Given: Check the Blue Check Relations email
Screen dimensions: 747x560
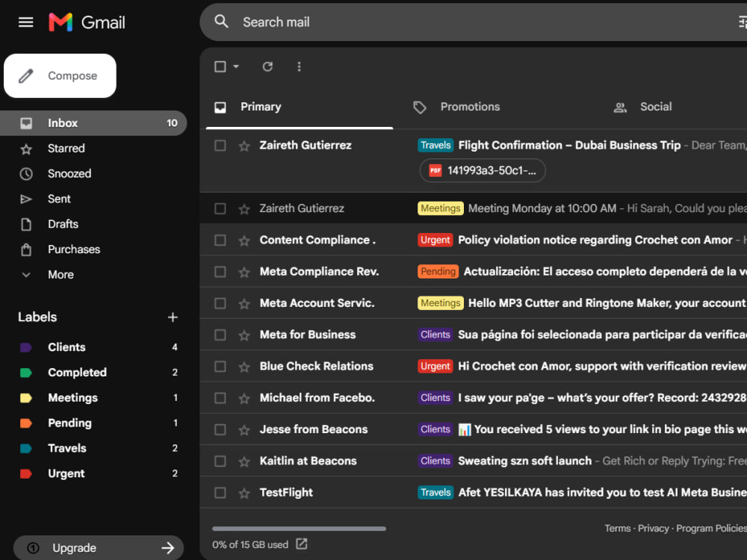Looking at the screenshot, I should tap(220, 367).
